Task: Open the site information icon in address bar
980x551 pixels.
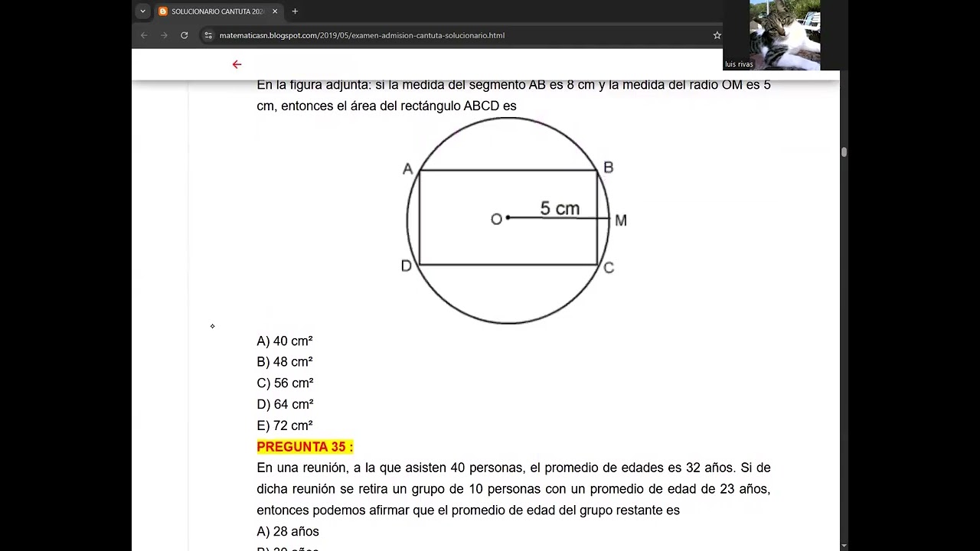Action: [x=208, y=35]
